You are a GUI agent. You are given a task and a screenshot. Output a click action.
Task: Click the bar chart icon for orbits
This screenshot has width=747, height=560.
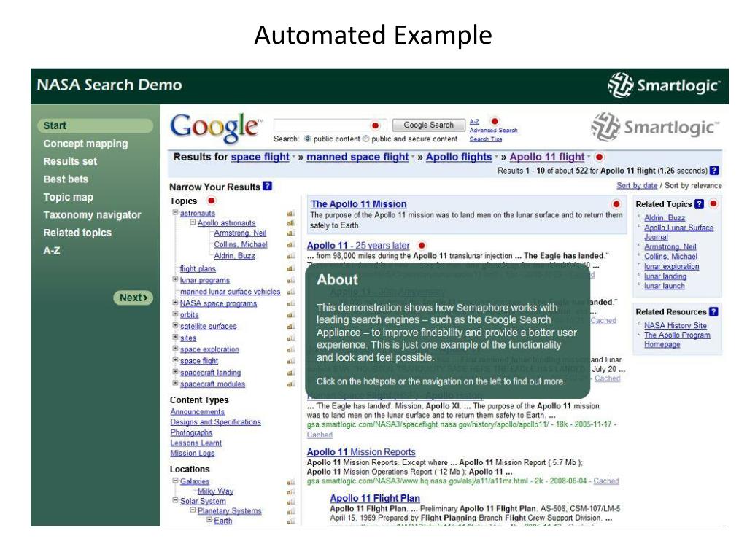pyautogui.click(x=291, y=315)
